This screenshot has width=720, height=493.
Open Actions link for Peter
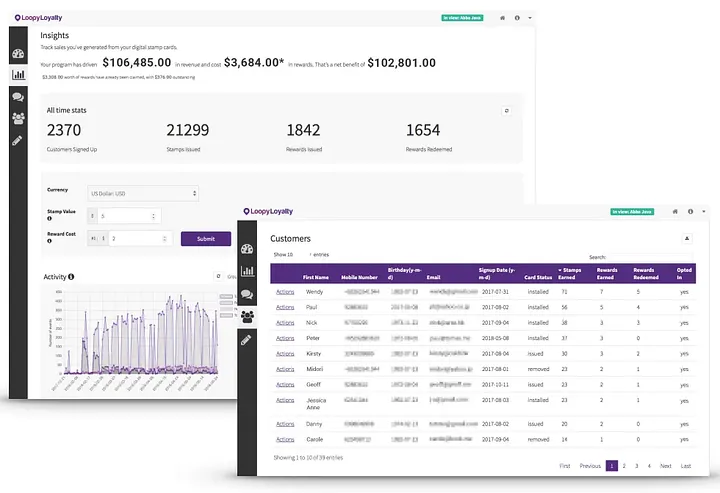[285, 338]
